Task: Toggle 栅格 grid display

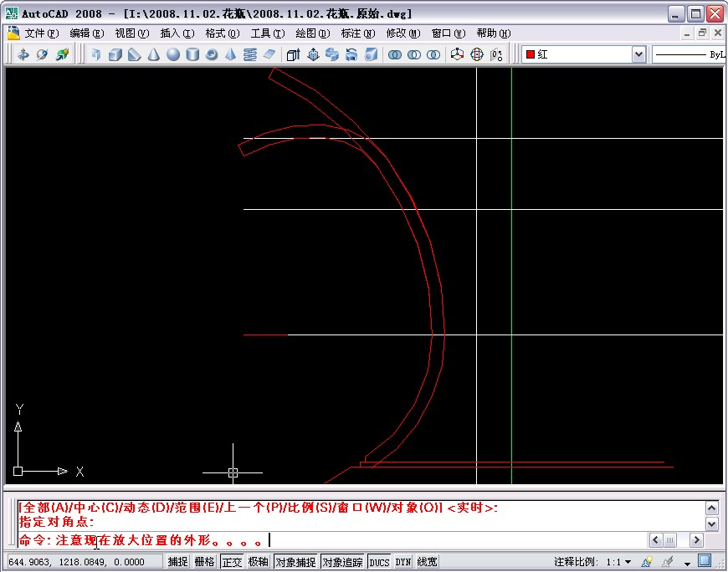Action: point(205,562)
